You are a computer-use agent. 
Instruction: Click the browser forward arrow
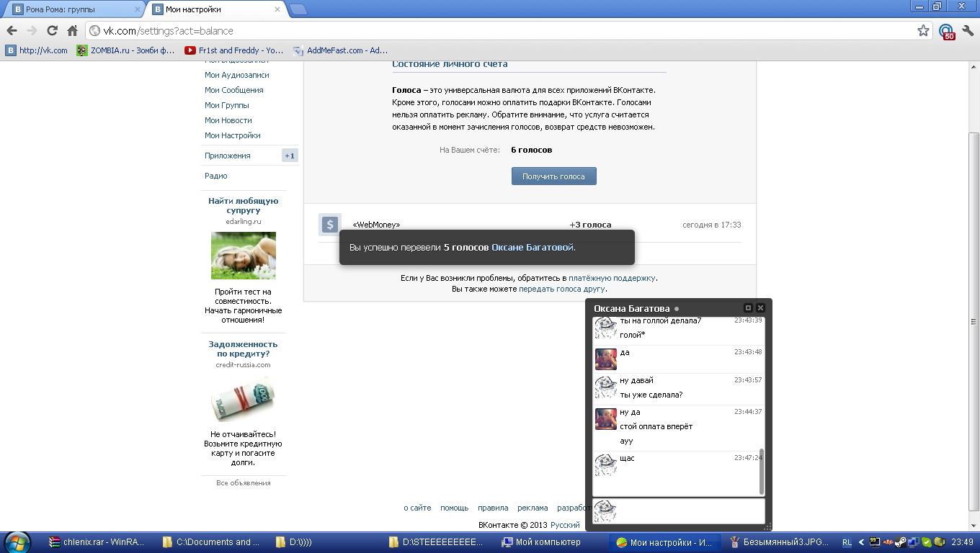32,30
